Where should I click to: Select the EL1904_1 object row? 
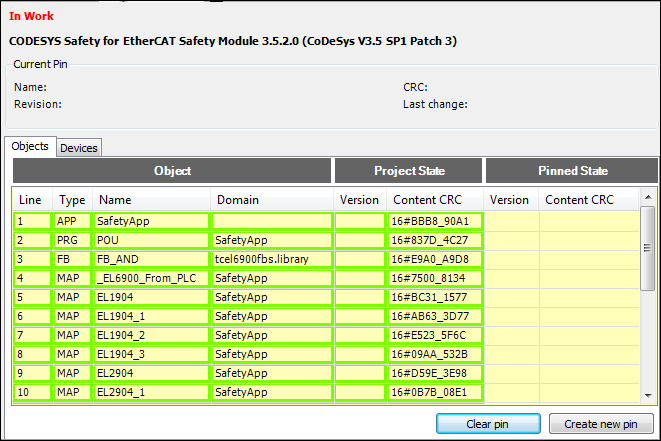click(150, 316)
